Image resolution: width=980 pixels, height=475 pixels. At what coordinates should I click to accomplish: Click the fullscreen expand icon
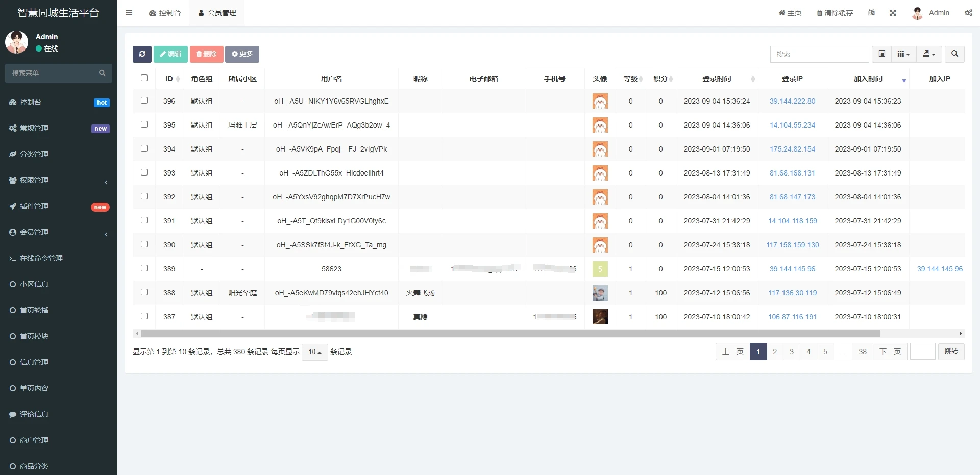(893, 13)
